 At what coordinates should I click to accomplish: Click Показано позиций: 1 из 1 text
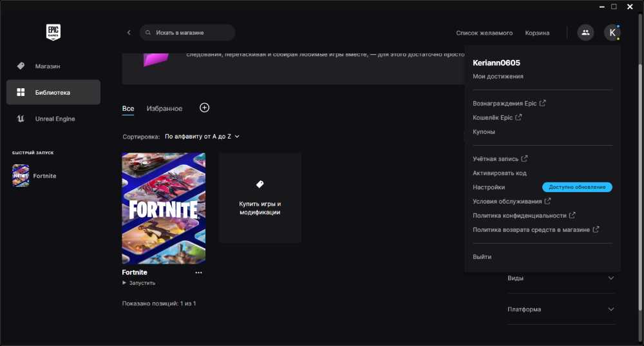(x=159, y=303)
